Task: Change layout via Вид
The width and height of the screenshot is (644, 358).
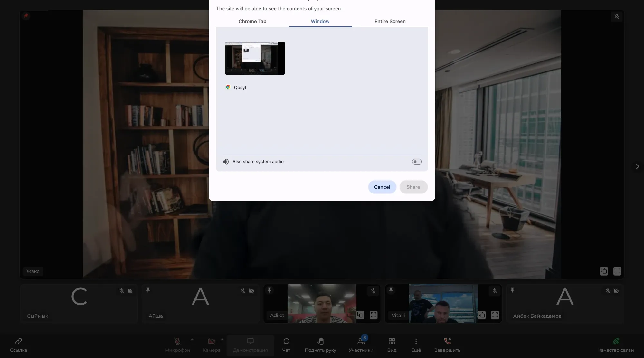Action: 392,345
